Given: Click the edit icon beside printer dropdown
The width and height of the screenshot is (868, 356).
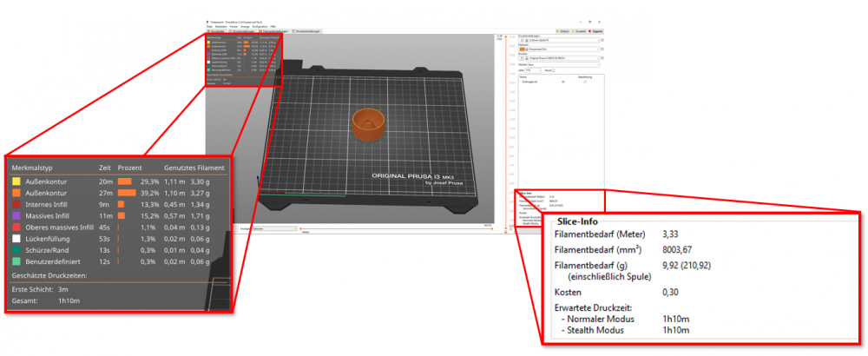Looking at the screenshot, I should point(602,58).
